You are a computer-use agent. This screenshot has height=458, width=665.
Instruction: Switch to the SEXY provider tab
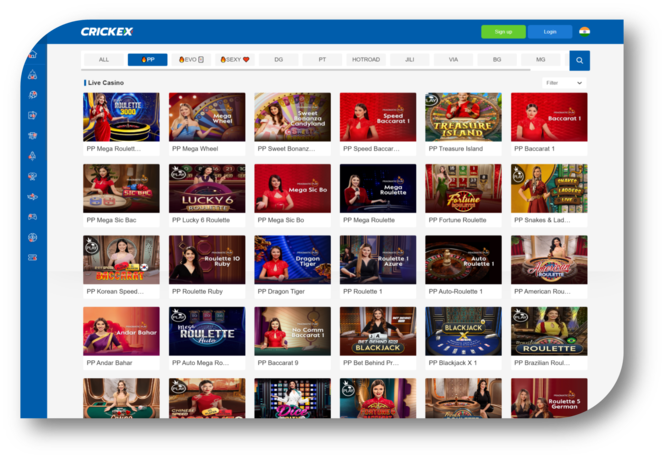234,60
